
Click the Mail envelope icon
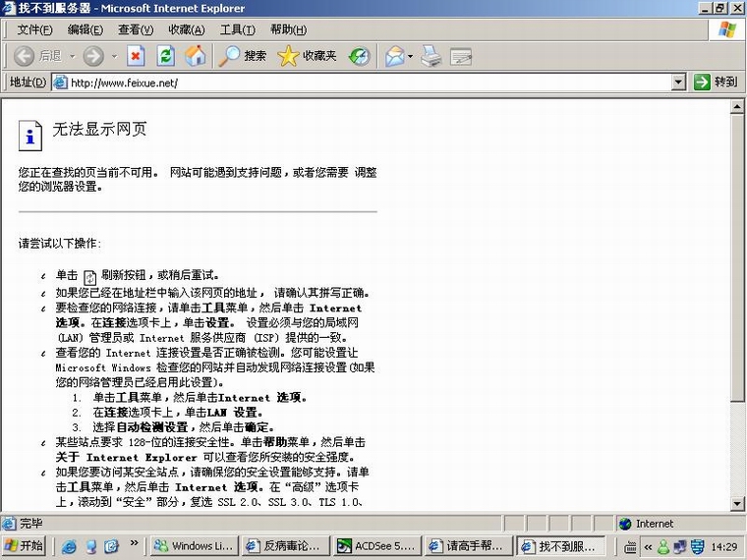395,56
